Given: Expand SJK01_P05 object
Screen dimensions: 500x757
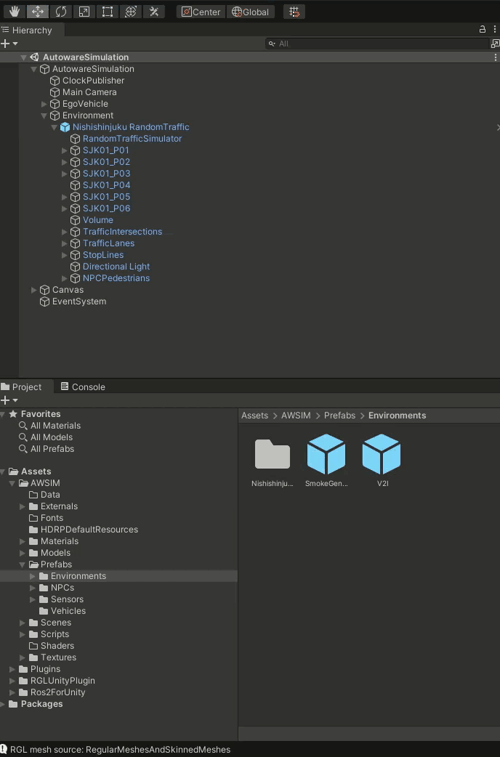Looking at the screenshot, I should [64, 197].
